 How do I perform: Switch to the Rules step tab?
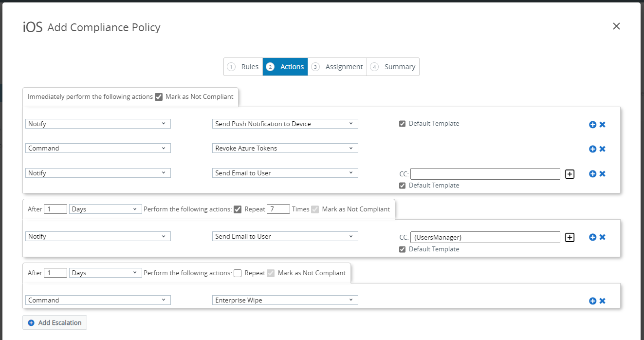[243, 67]
